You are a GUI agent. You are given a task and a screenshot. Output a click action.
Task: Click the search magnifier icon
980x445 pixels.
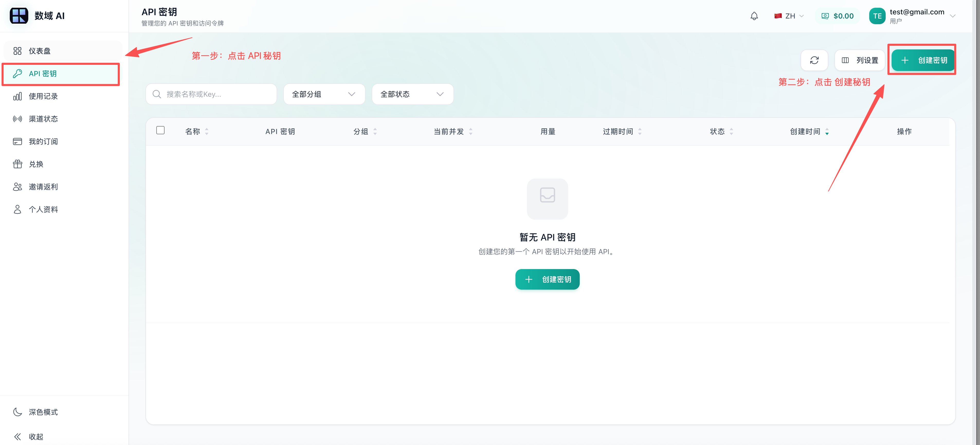click(x=157, y=94)
